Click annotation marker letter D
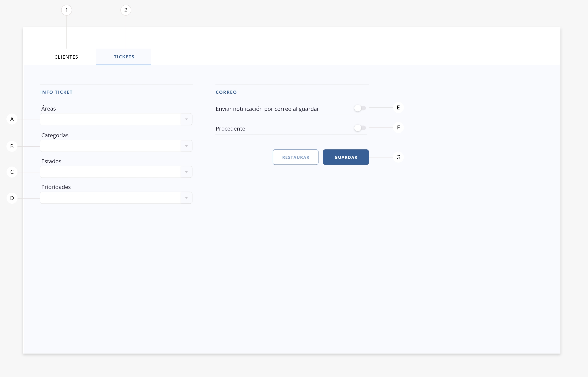Screen dimensions: 588x377 click(x=12, y=198)
